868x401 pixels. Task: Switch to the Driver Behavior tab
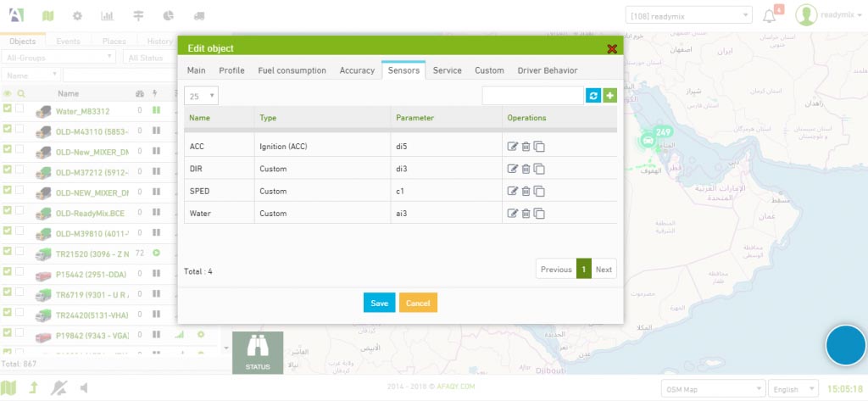[x=547, y=70]
